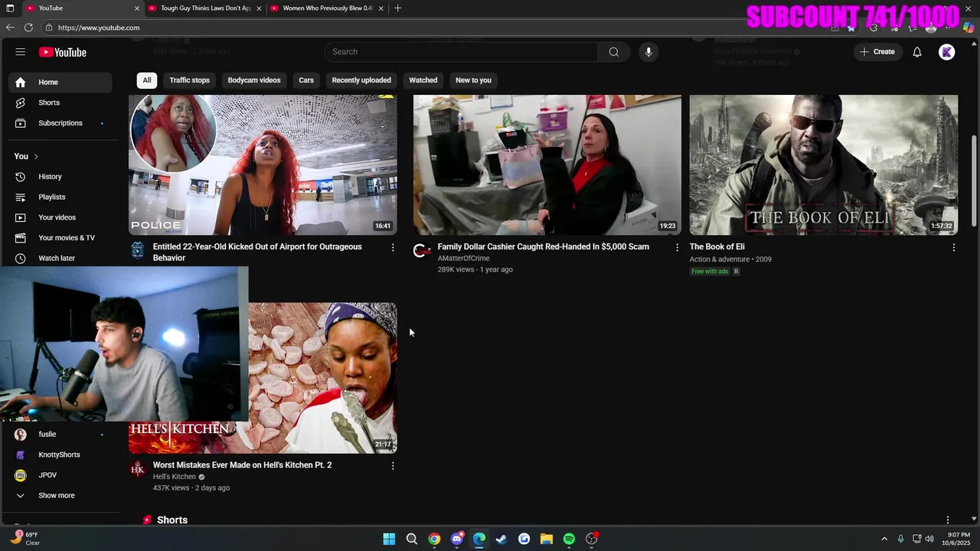The image size is (980, 551).
Task: Start voice search with microphone icon
Action: point(648,52)
